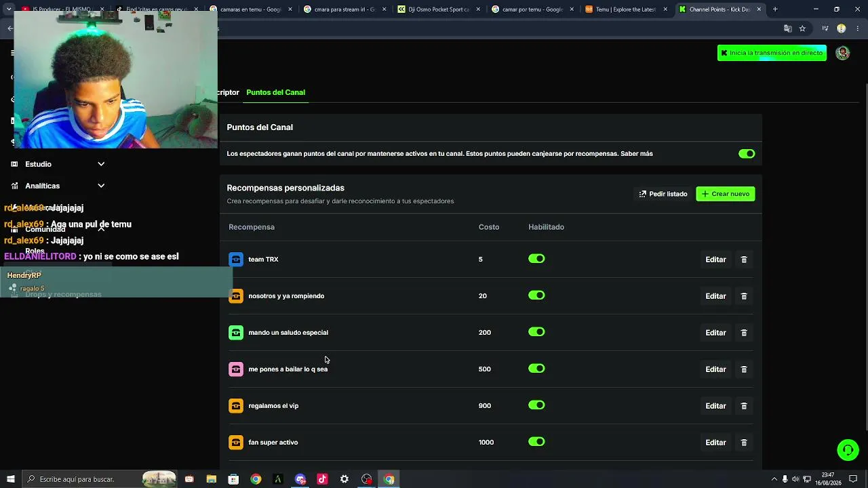
Task: Disable the fan super activo reward
Action: click(x=536, y=442)
